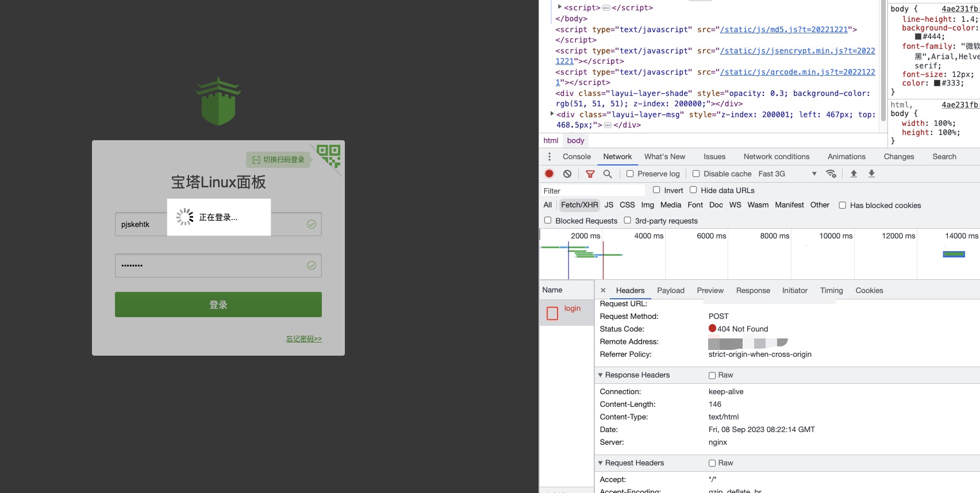Select body in DOM breadcrumb

click(x=575, y=140)
